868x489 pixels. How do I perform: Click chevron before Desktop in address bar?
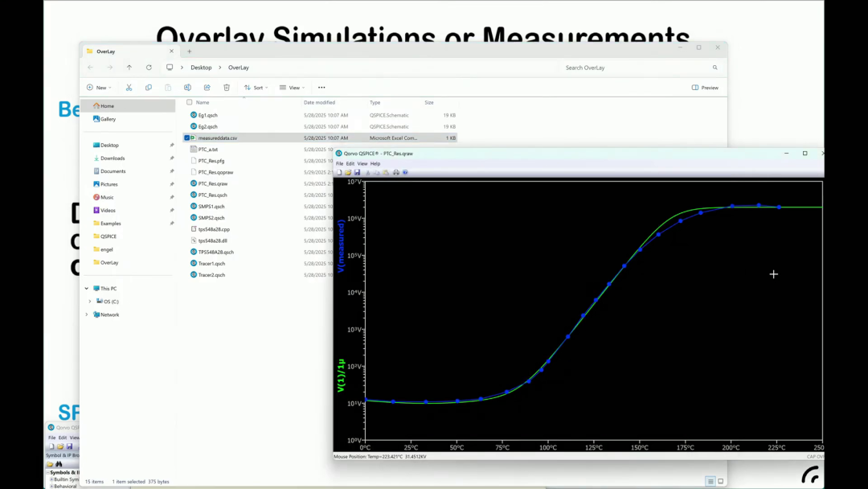182,68
